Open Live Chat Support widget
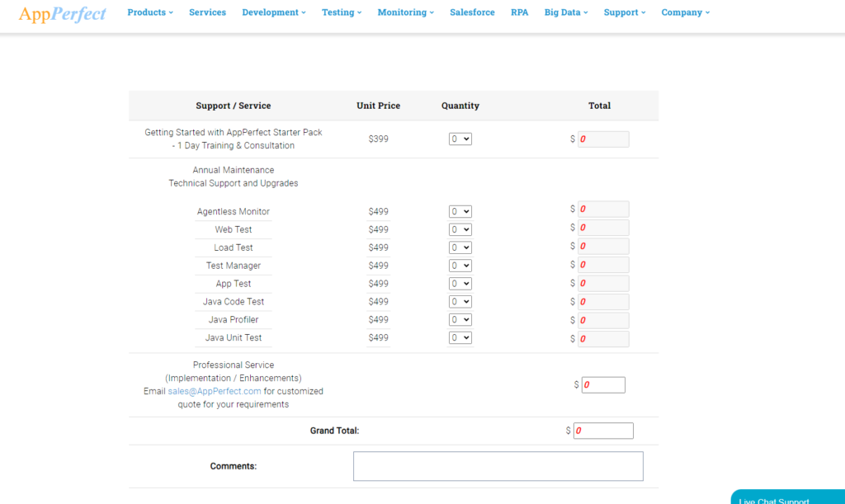 coord(787,497)
